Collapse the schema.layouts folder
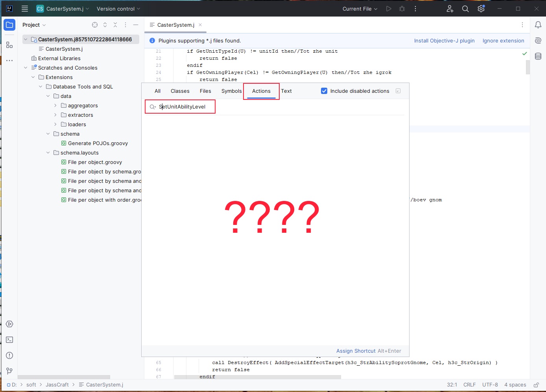This screenshot has height=392, width=546. point(48,153)
